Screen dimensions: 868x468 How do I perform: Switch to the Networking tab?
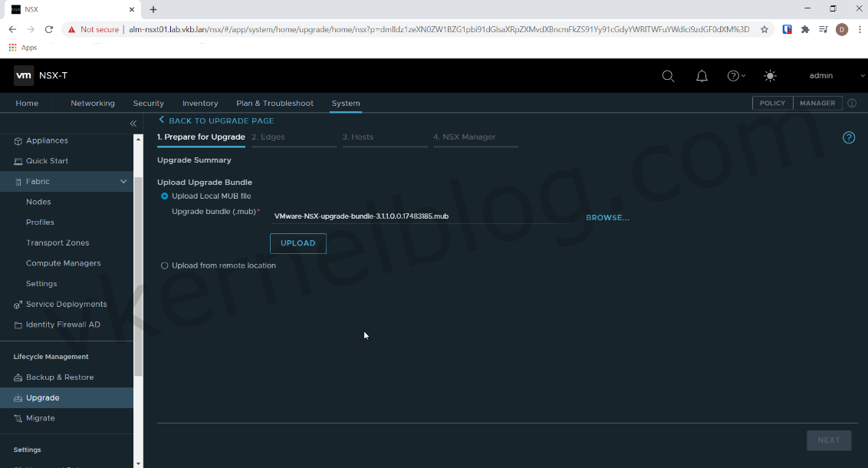point(92,103)
